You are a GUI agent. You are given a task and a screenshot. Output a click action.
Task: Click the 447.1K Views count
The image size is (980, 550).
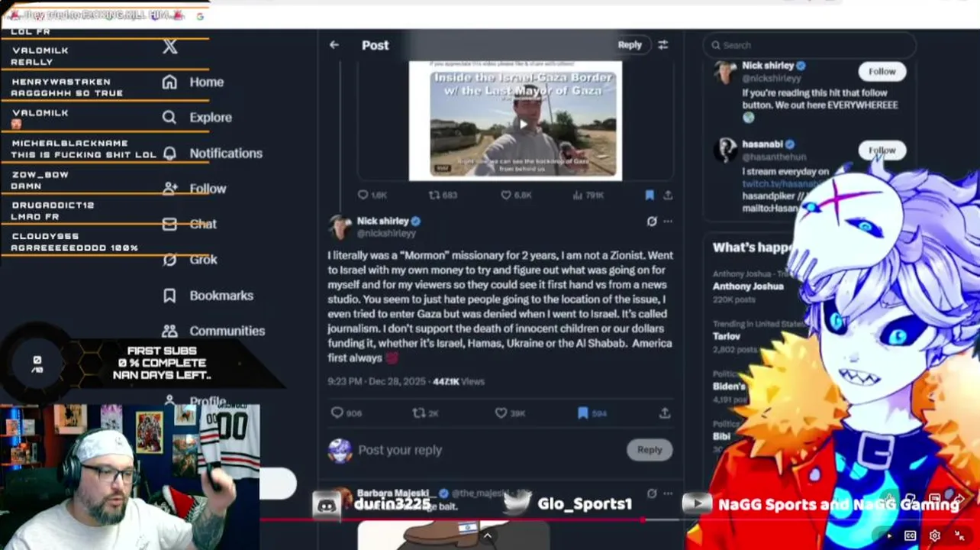[x=458, y=381]
